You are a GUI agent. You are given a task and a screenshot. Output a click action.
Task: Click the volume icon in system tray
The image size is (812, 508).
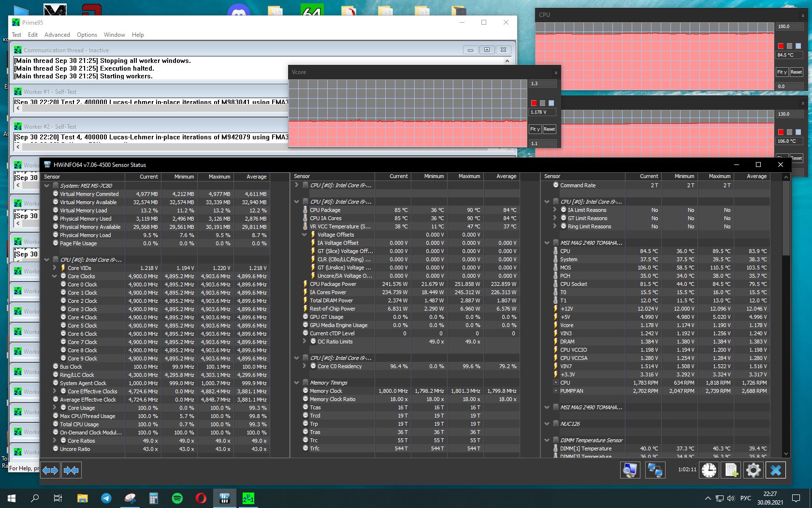(x=731, y=498)
